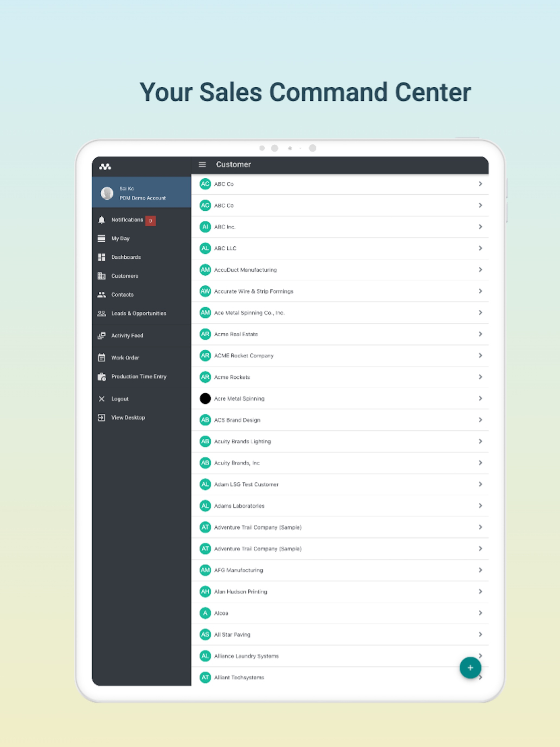Click the AI avatar for ABC Inc.
560x747 pixels.
tap(205, 227)
